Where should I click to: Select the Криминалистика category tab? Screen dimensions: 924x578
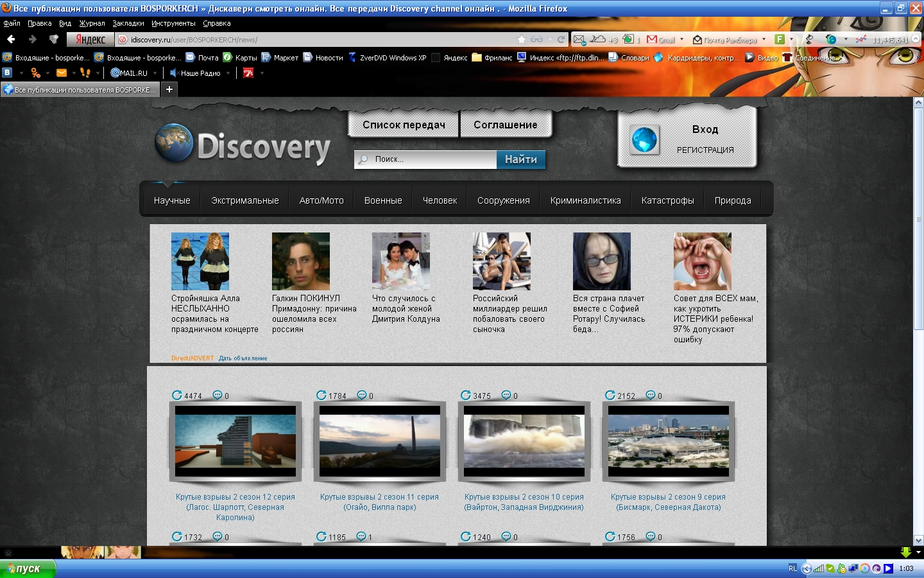pyautogui.click(x=585, y=200)
